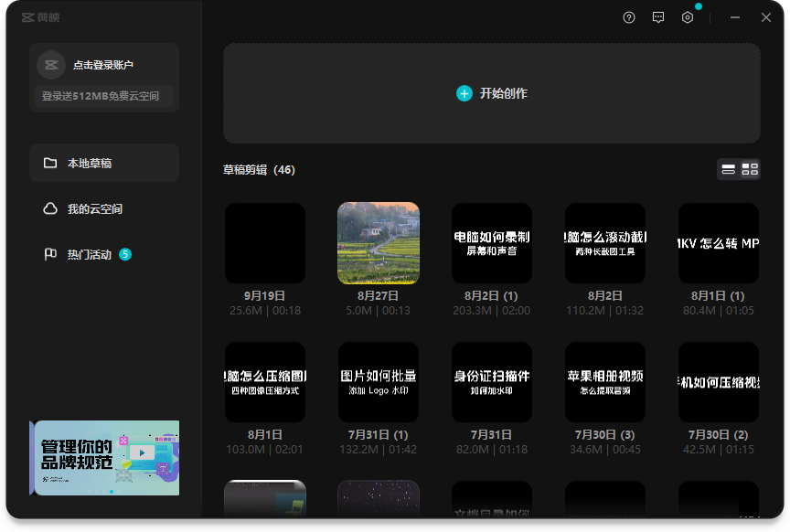Click the 剪映 logo in title bar

40,17
